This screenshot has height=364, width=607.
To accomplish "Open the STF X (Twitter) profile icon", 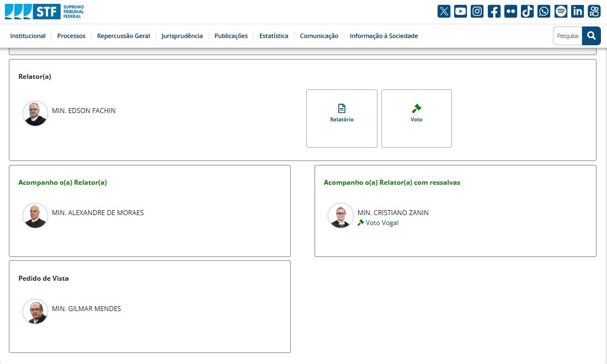I will (444, 11).
